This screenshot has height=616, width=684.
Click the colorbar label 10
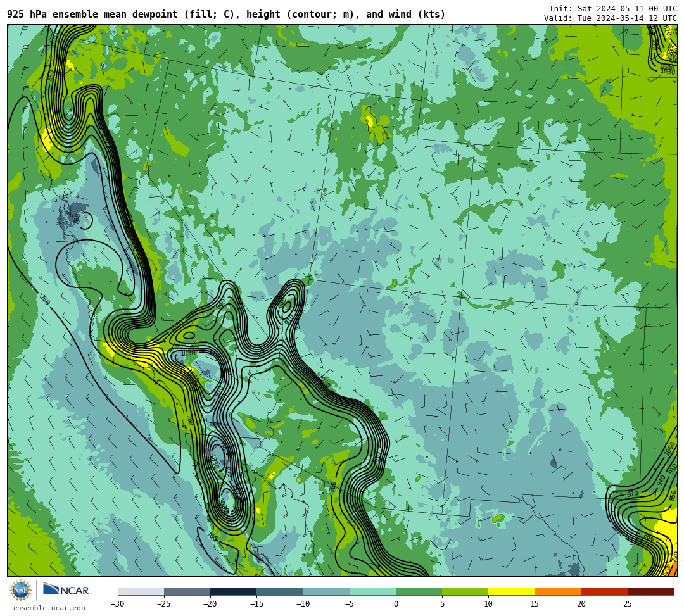pyautogui.click(x=488, y=604)
